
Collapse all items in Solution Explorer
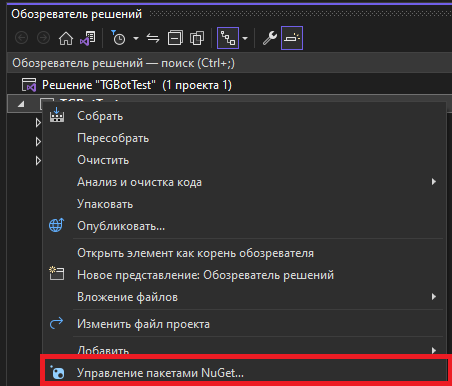(x=175, y=38)
